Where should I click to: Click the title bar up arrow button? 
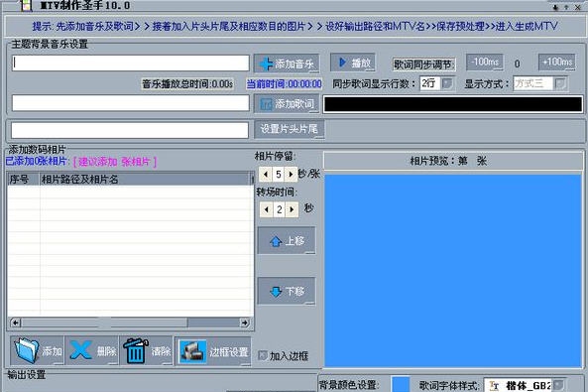566,7
